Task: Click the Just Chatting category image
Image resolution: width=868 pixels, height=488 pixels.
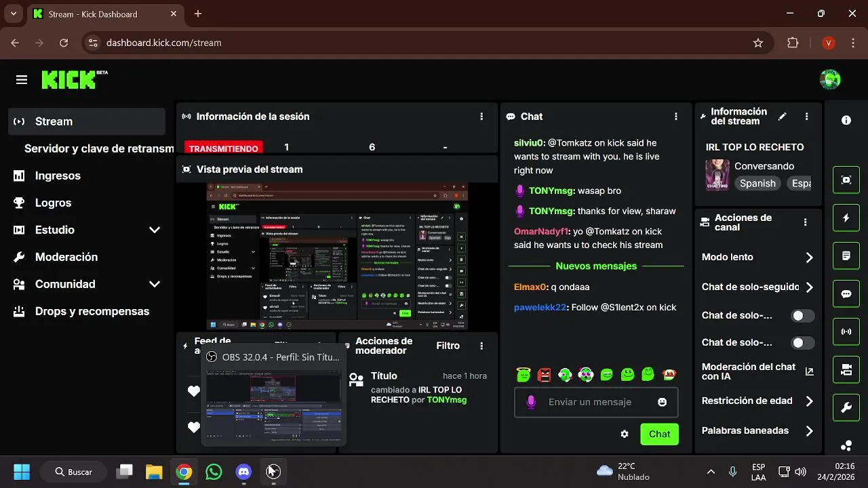Action: click(717, 175)
